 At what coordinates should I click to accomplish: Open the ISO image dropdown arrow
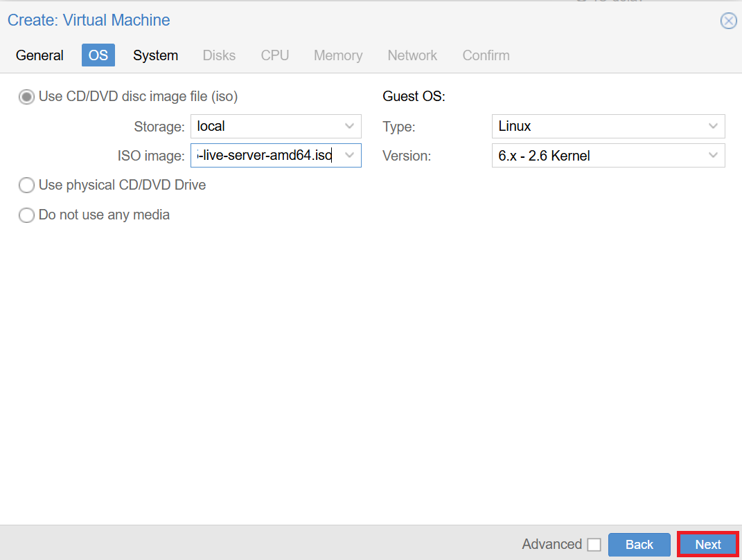pos(350,156)
